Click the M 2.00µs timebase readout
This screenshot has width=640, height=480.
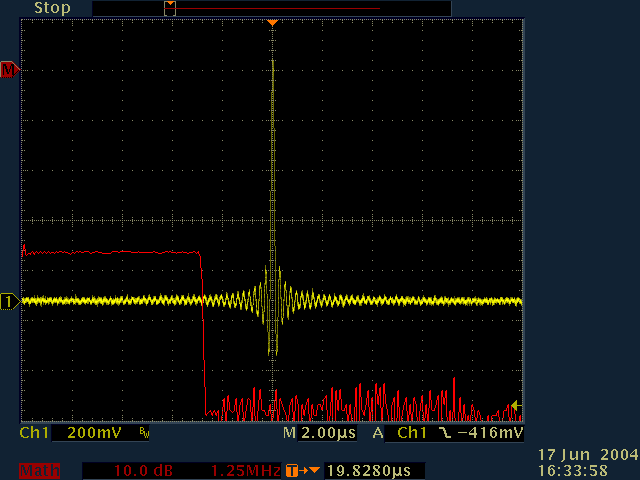point(320,434)
